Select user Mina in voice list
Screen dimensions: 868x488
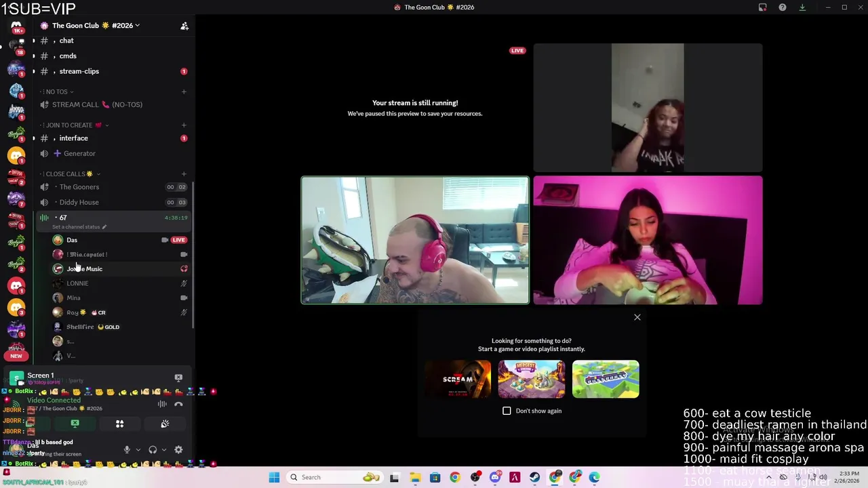[x=119, y=298]
